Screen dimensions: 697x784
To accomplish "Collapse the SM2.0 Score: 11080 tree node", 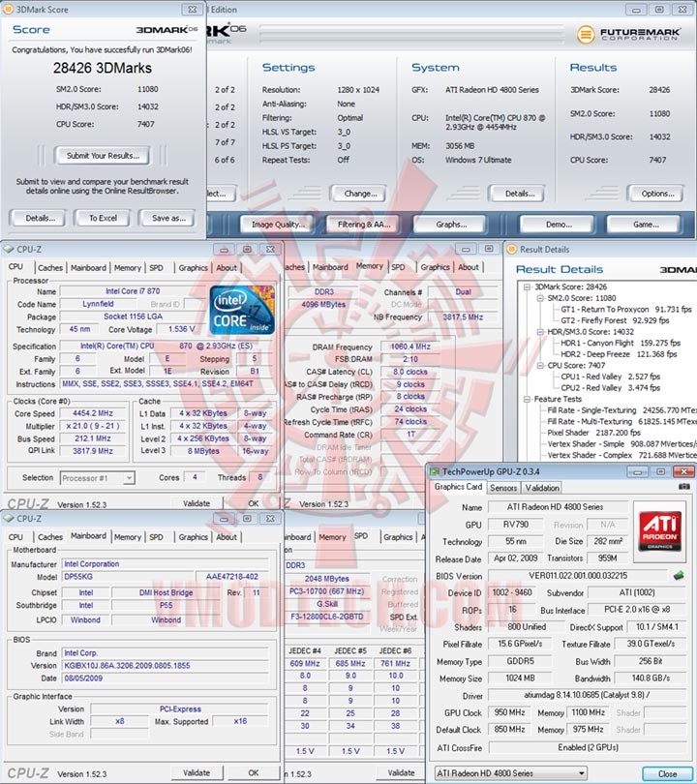I will point(540,298).
